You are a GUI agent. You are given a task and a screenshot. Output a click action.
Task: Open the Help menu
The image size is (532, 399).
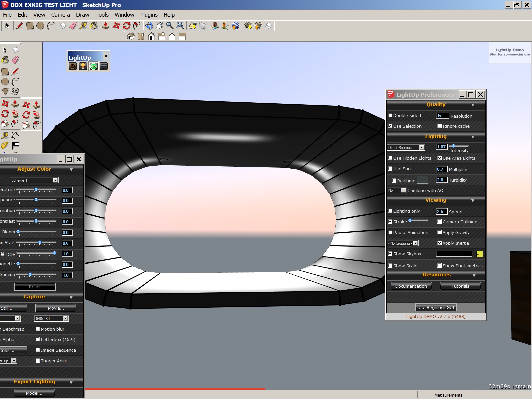point(169,15)
